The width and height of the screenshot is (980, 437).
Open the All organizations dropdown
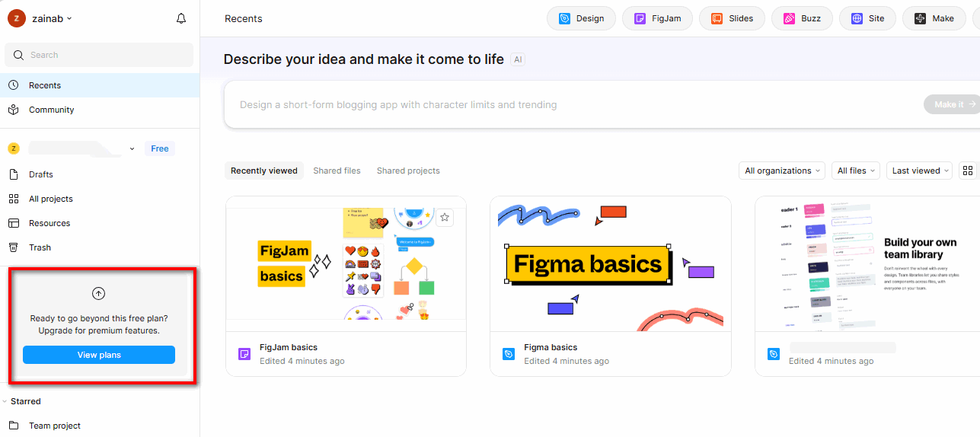[782, 171]
